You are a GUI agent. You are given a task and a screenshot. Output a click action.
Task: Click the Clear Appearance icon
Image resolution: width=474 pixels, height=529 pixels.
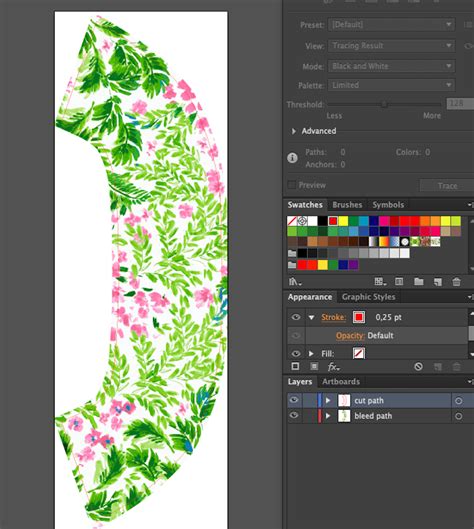pyautogui.click(x=418, y=366)
